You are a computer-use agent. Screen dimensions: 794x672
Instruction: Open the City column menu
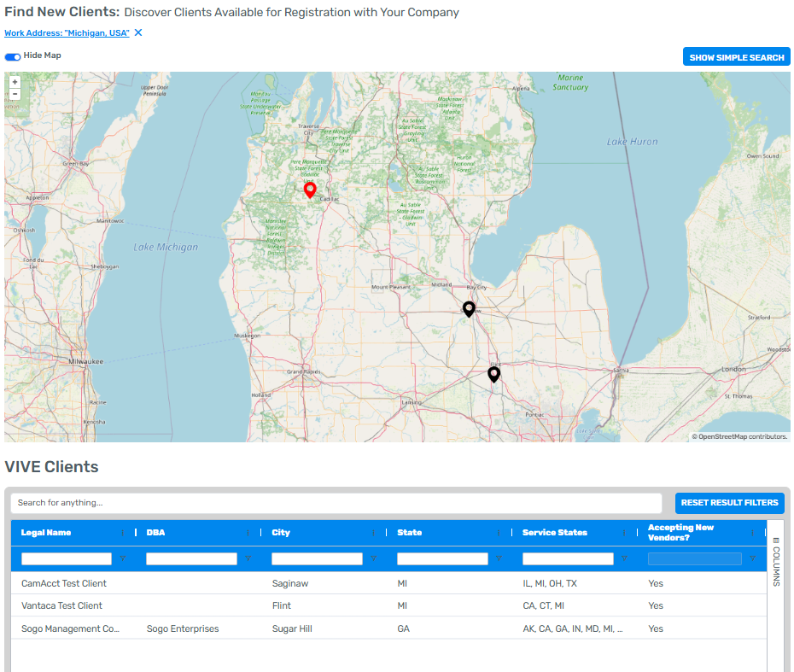point(373,533)
